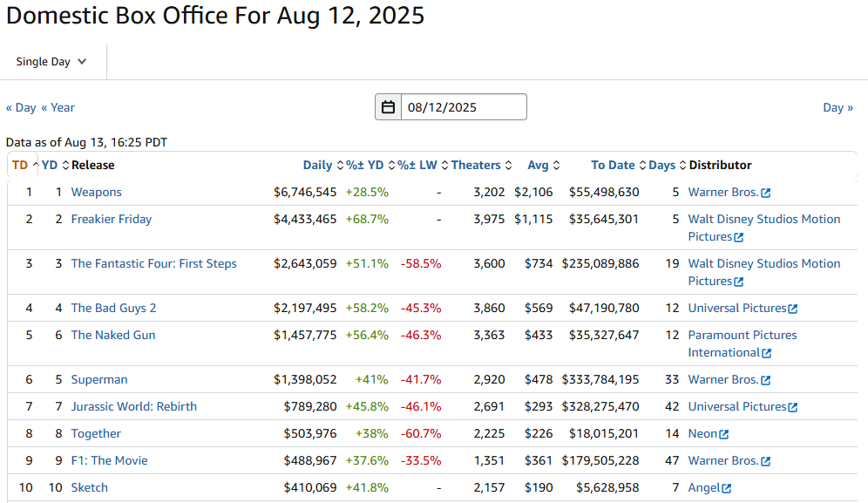
Task: Click Weapons daily gross $6,746,545
Action: [x=305, y=193]
